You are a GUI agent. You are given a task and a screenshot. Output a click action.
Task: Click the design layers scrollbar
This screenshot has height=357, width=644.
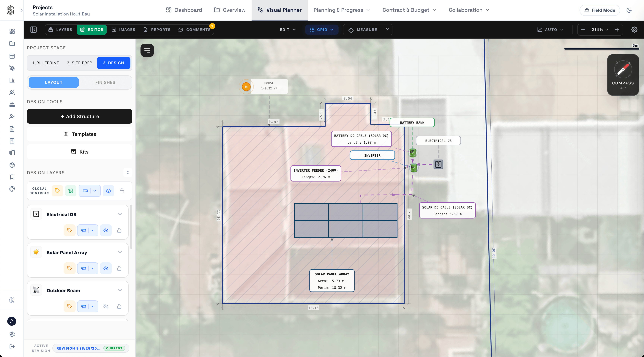click(x=131, y=227)
